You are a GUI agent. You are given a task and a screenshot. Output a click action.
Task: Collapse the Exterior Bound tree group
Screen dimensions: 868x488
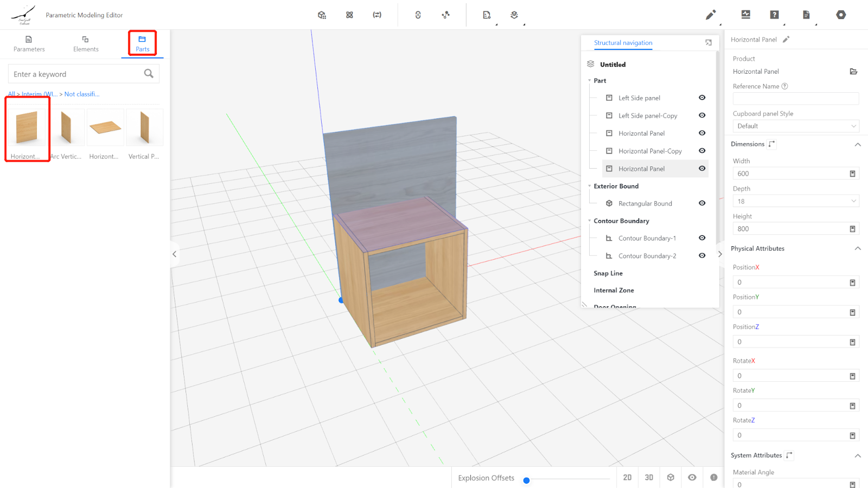click(x=590, y=186)
